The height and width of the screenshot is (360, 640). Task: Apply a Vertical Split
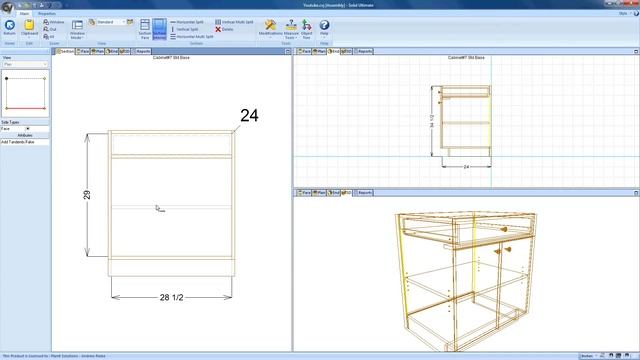[184, 29]
